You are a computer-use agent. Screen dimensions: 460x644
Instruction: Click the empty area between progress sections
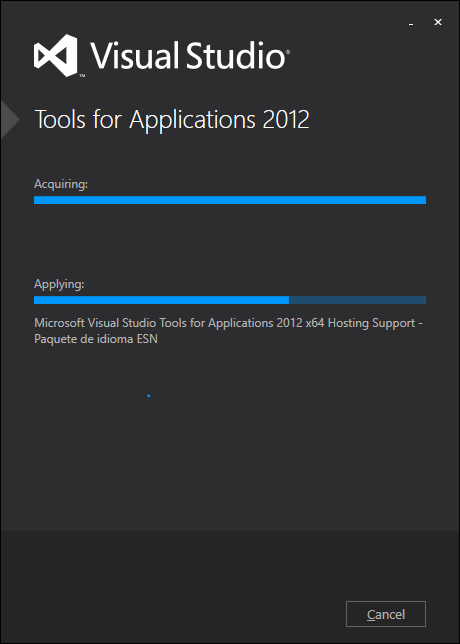pyautogui.click(x=230, y=241)
